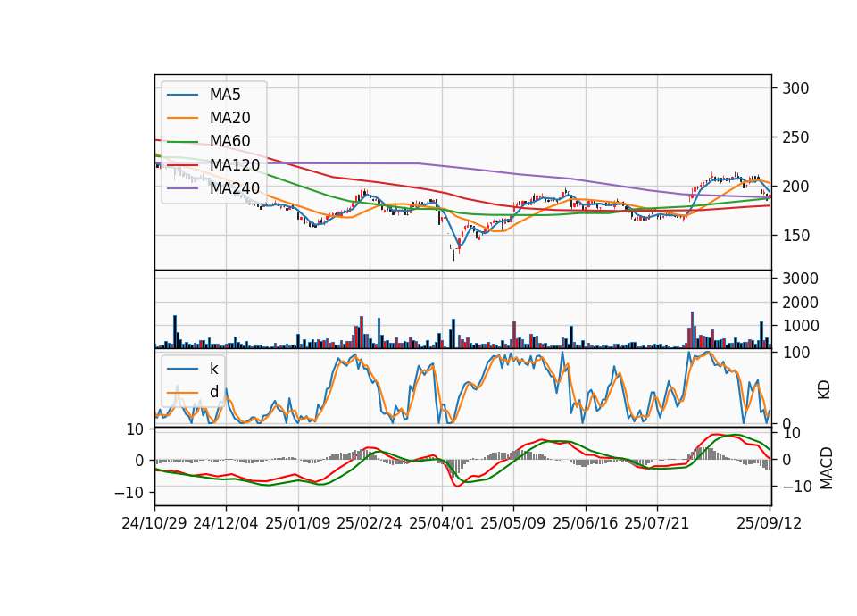Click the MA5 legend label
The width and height of the screenshot is (857, 616).
(225, 95)
